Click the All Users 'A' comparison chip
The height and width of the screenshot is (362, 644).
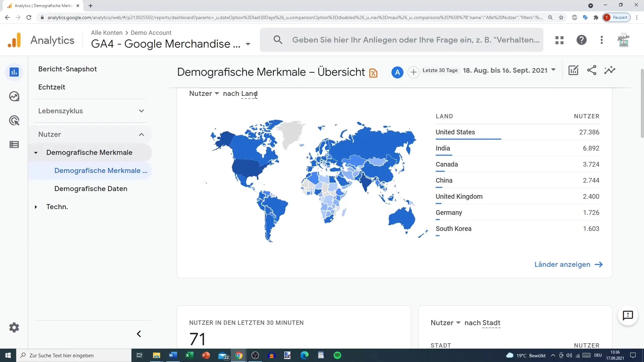397,72
